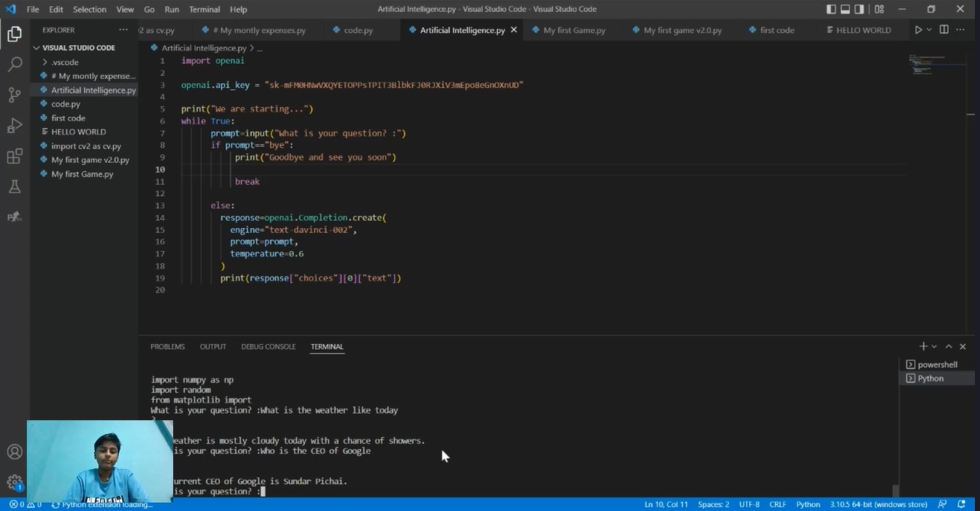This screenshot has width=980, height=511.
Task: Change indentation via Spaces: 2
Action: pos(714,504)
